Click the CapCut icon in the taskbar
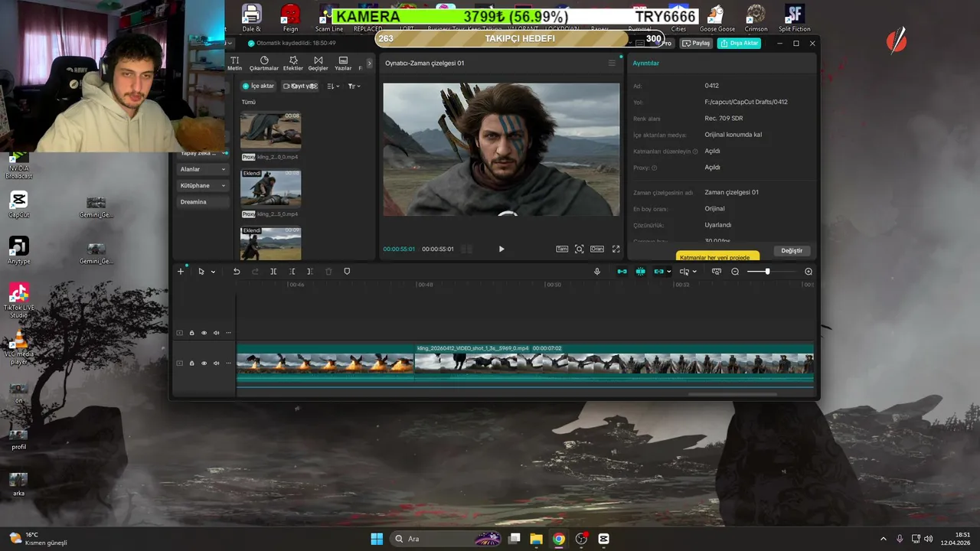 point(604,539)
